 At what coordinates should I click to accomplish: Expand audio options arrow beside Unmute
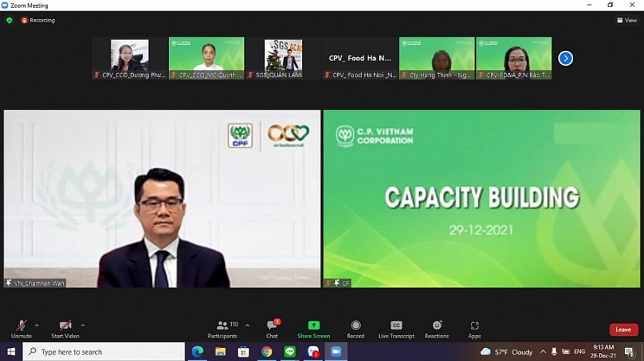(x=36, y=324)
